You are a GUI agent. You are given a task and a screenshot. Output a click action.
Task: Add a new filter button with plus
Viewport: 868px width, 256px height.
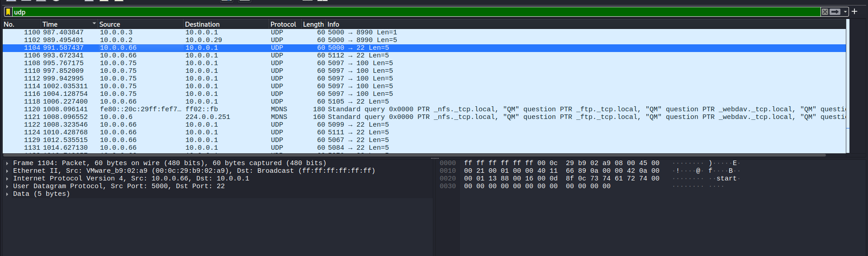(854, 12)
